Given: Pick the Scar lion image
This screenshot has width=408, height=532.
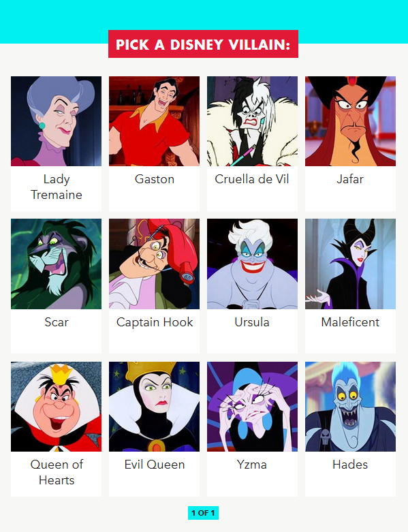Looking at the screenshot, I should [56, 264].
